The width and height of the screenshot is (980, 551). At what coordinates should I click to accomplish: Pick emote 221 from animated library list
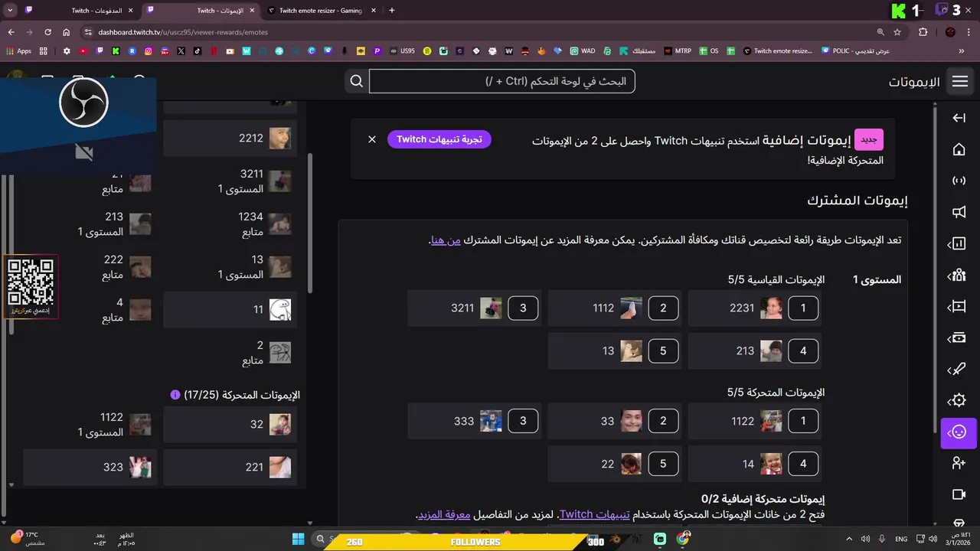(230, 467)
